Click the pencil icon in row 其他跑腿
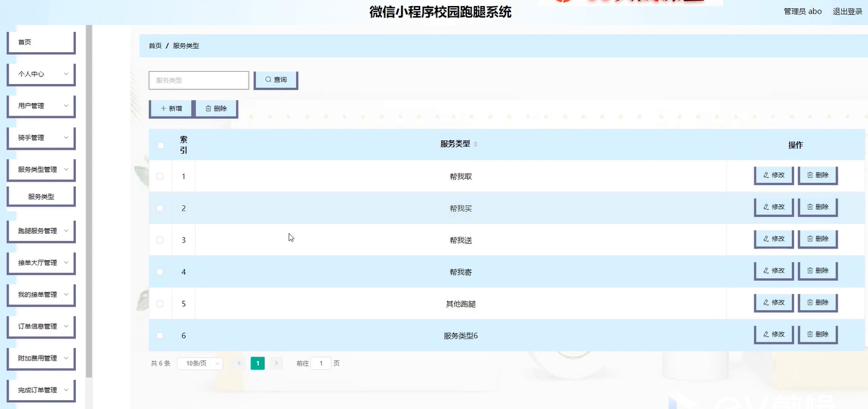Viewport: 868px width, 409px height. tap(766, 302)
